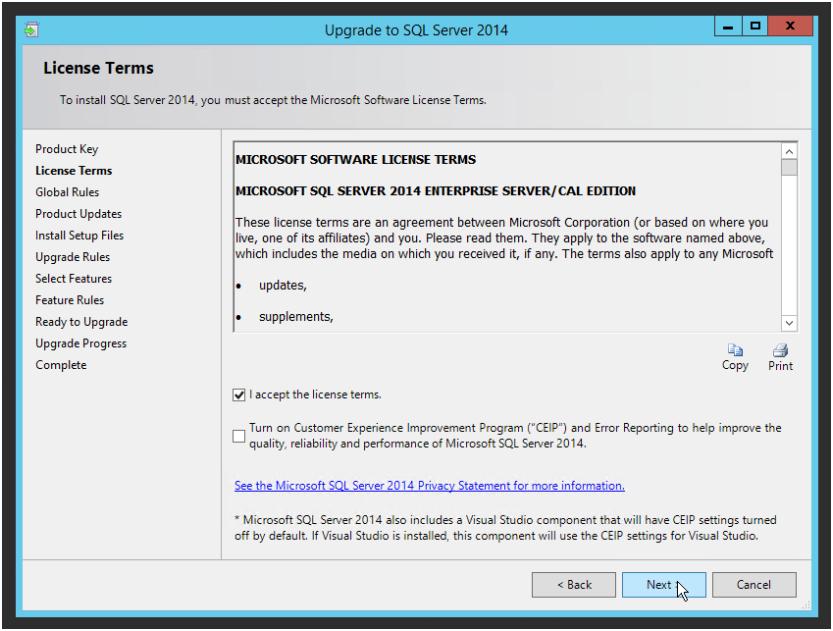Maximize the Upgrade to SQL Server 2014 window

pos(755,26)
